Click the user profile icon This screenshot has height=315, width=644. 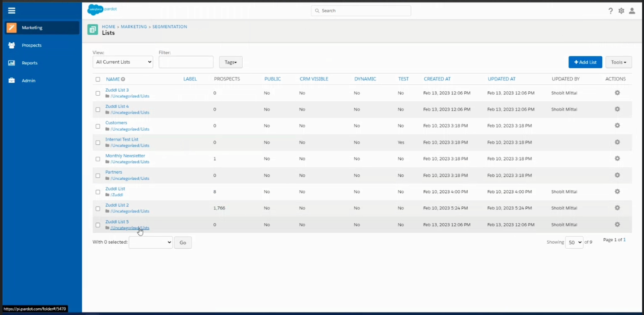click(x=632, y=11)
